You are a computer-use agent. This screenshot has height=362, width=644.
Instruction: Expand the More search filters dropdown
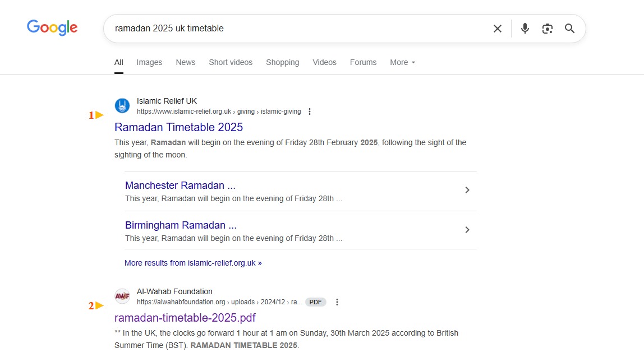coord(402,62)
